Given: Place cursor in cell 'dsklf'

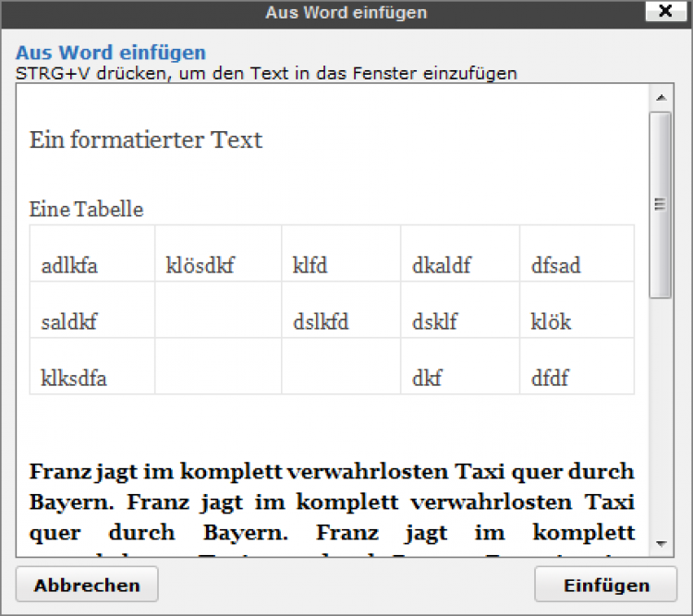Looking at the screenshot, I should tap(435, 323).
